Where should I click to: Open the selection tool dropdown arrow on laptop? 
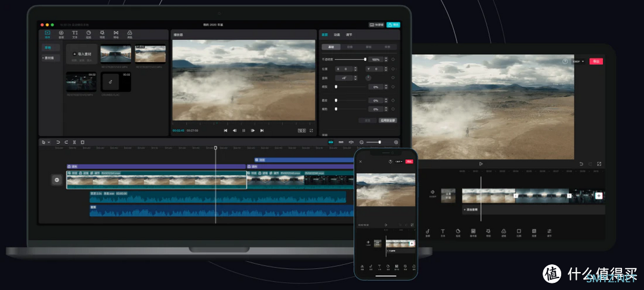point(49,142)
